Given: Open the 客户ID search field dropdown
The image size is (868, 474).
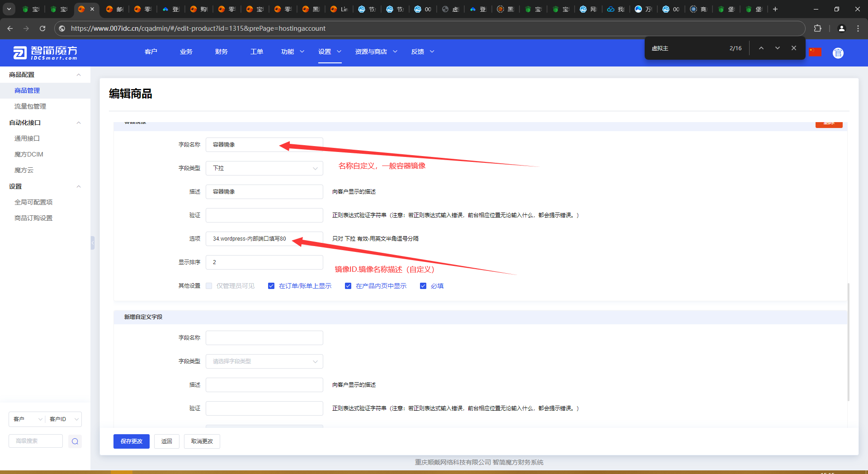Looking at the screenshot, I should click(64, 419).
